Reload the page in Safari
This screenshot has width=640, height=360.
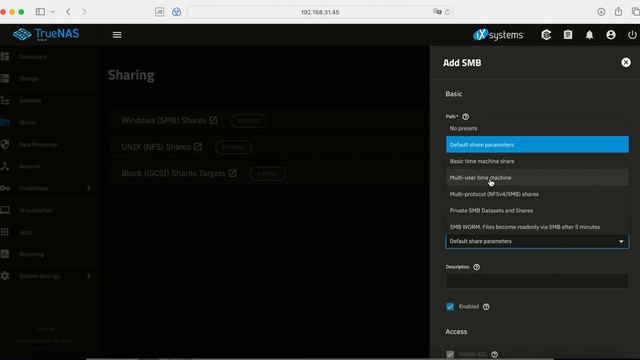(x=447, y=12)
